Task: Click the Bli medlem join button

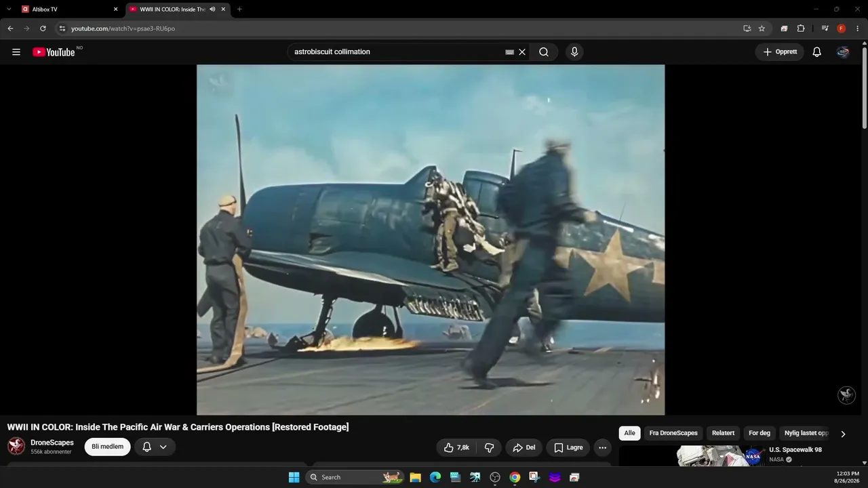Action: [x=108, y=447]
